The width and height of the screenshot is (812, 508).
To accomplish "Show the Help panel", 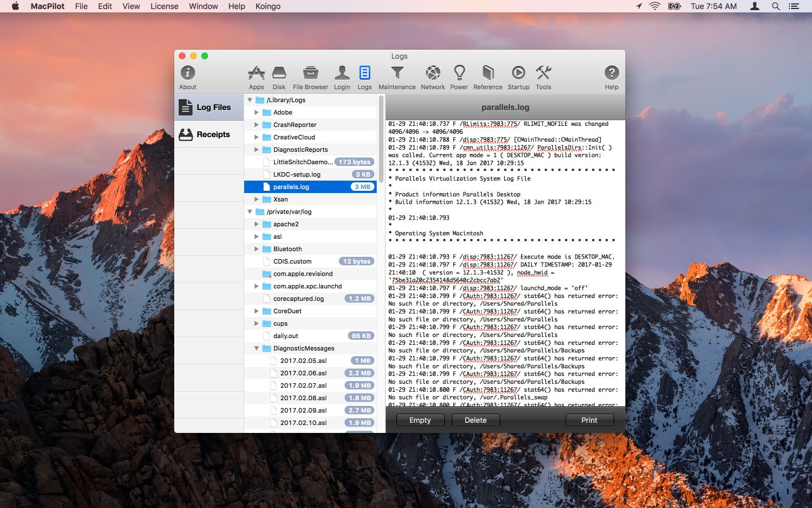I will pos(611,76).
